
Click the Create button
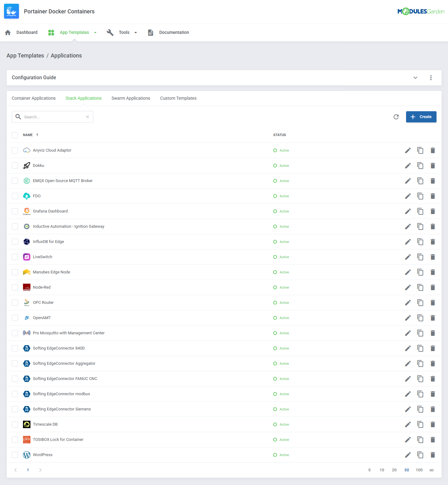pyautogui.click(x=421, y=117)
